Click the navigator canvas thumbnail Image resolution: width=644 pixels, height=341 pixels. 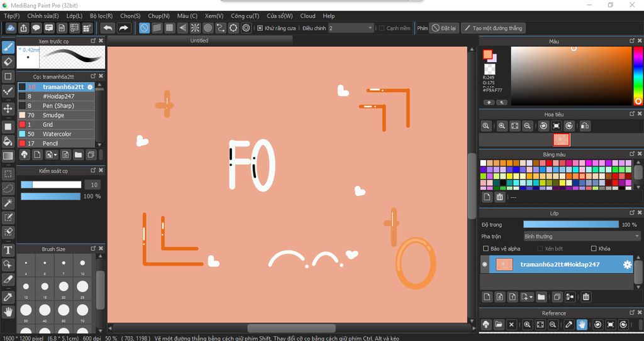561,139
